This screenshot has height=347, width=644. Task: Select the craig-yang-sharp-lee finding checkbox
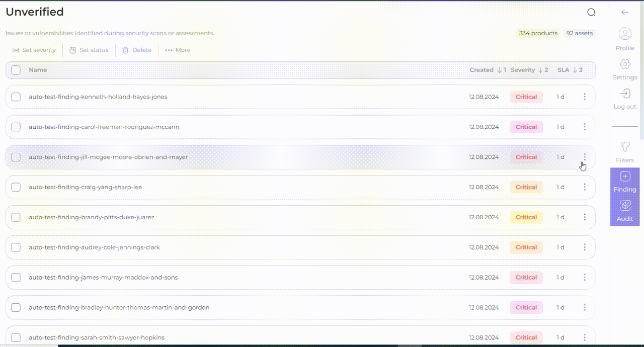pos(16,187)
